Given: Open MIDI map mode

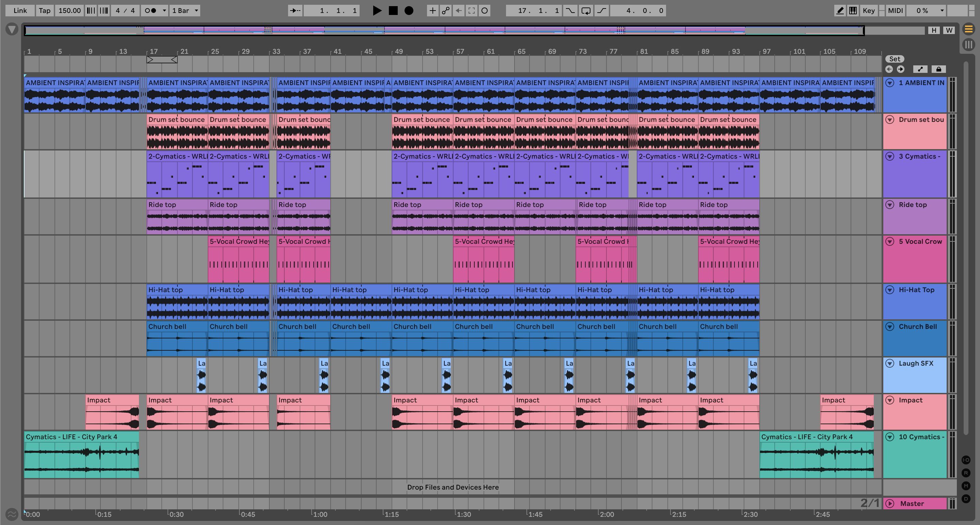Looking at the screenshot, I should point(895,11).
